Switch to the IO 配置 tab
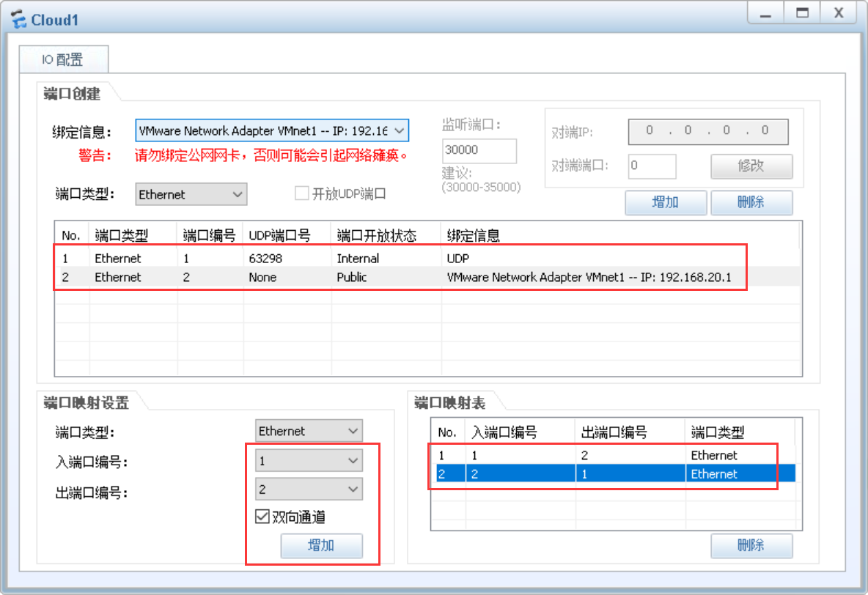 (x=64, y=59)
